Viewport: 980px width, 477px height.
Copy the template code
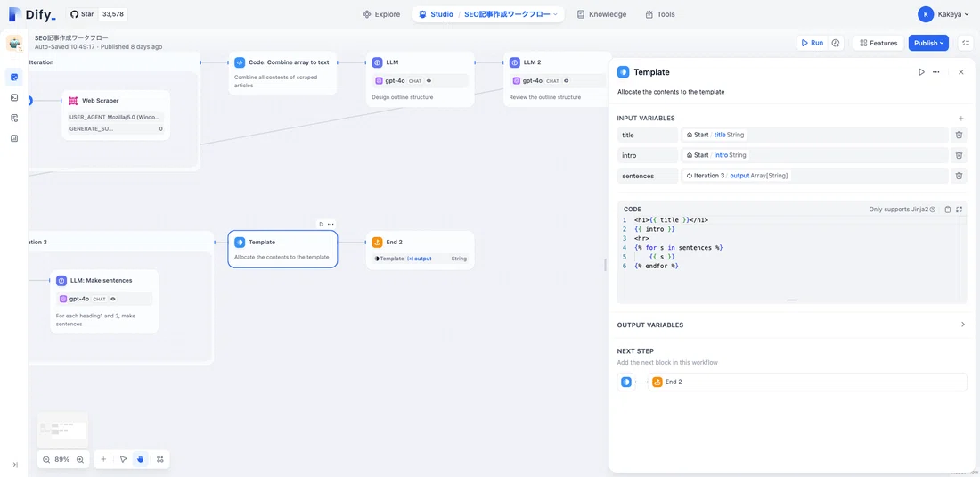pyautogui.click(x=948, y=210)
